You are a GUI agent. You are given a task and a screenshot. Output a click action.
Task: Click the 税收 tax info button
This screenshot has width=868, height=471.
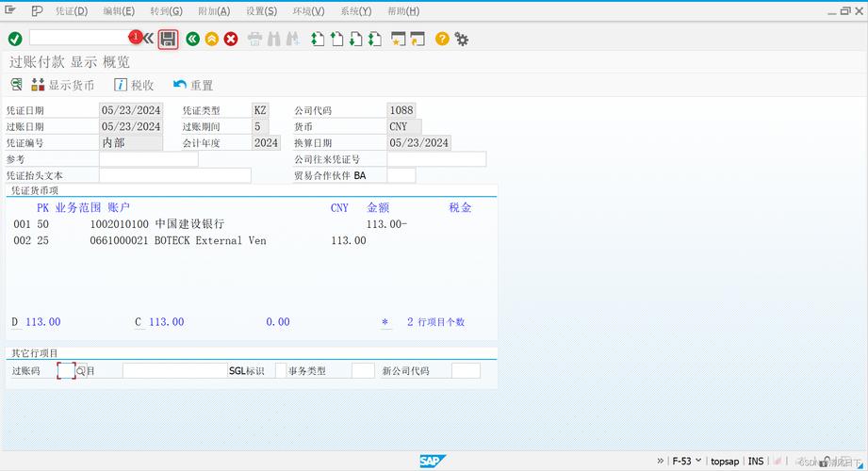[134, 85]
